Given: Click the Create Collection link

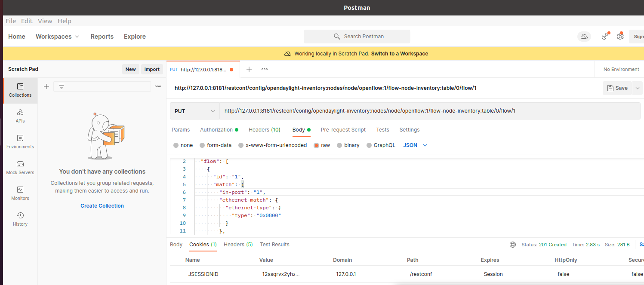Looking at the screenshot, I should pyautogui.click(x=102, y=206).
